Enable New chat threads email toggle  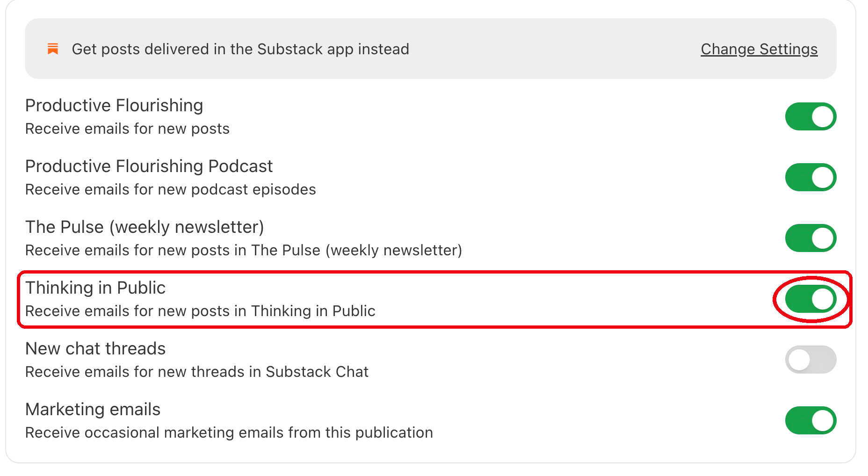810,360
